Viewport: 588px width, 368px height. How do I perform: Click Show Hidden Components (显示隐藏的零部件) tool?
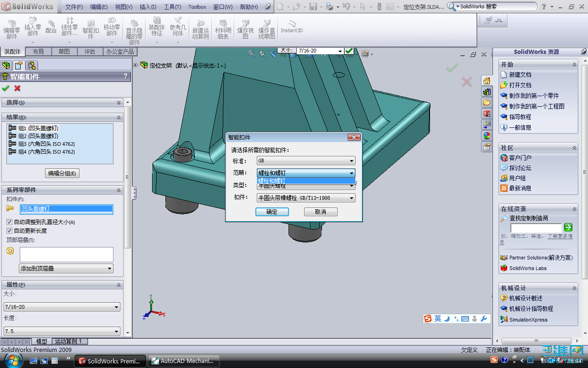134,32
